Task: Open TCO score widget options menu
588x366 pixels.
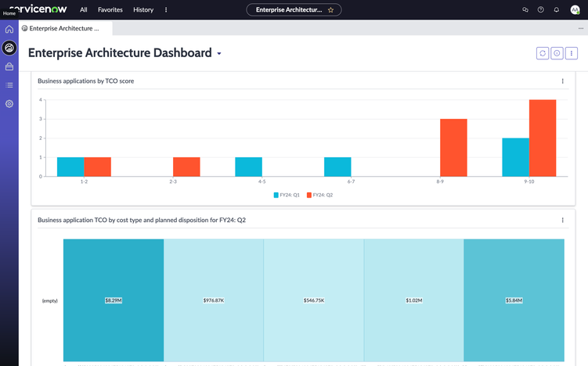Action: pos(562,81)
